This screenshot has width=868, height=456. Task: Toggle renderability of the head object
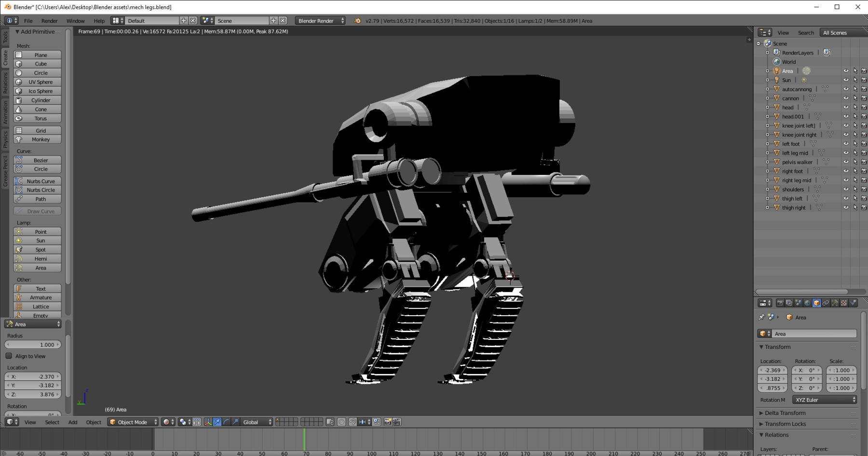tap(864, 107)
